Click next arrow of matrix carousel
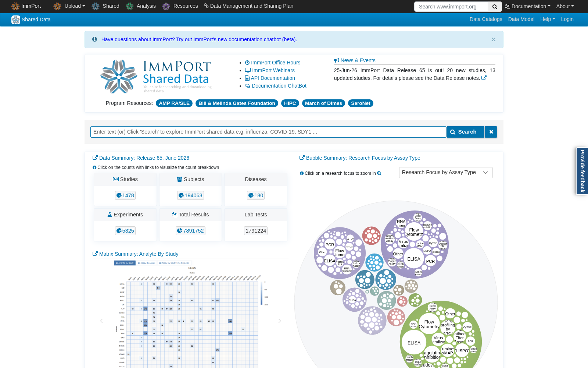Viewport: 588px width, 368px height. point(280,321)
